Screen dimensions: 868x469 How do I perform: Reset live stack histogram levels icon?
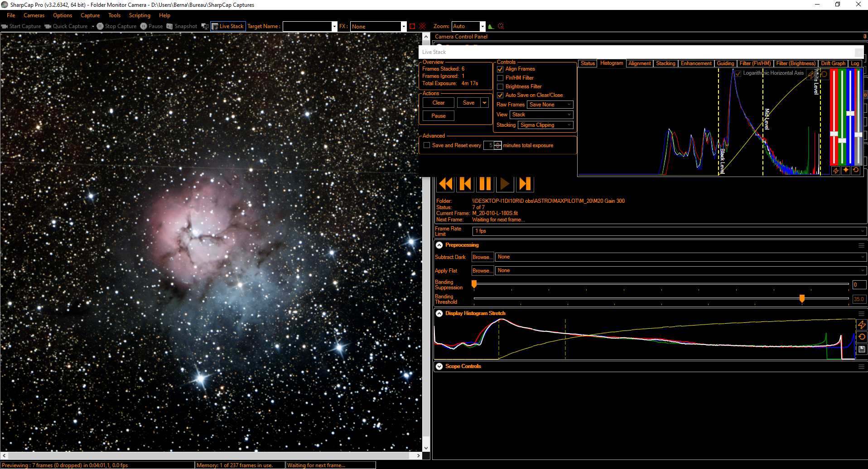[824, 74]
